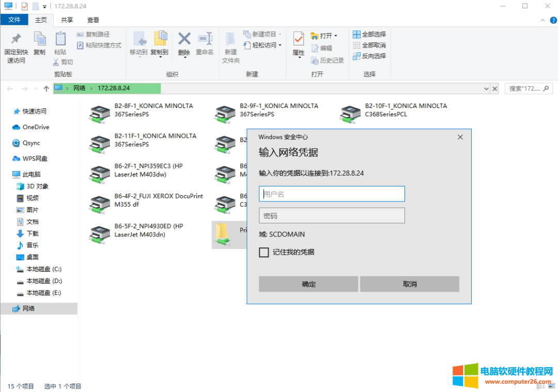Click the 全部选择 select all icon
This screenshot has width=558, height=392.
357,35
